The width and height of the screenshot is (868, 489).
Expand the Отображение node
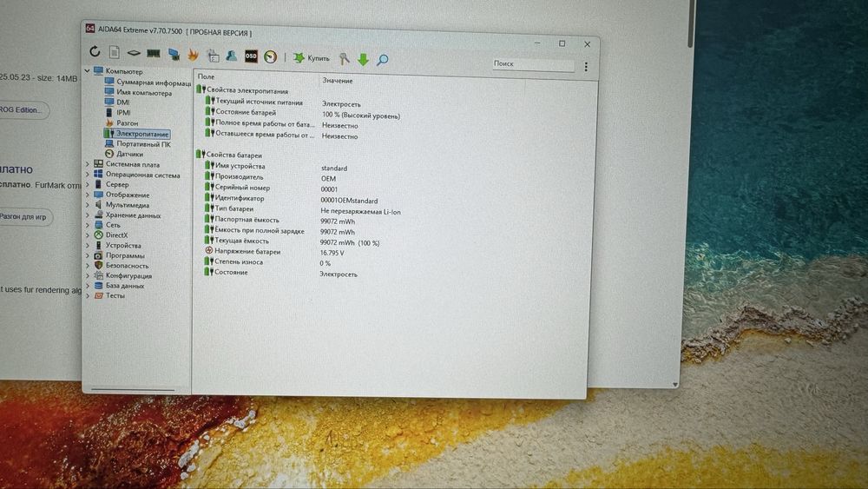click(88, 195)
